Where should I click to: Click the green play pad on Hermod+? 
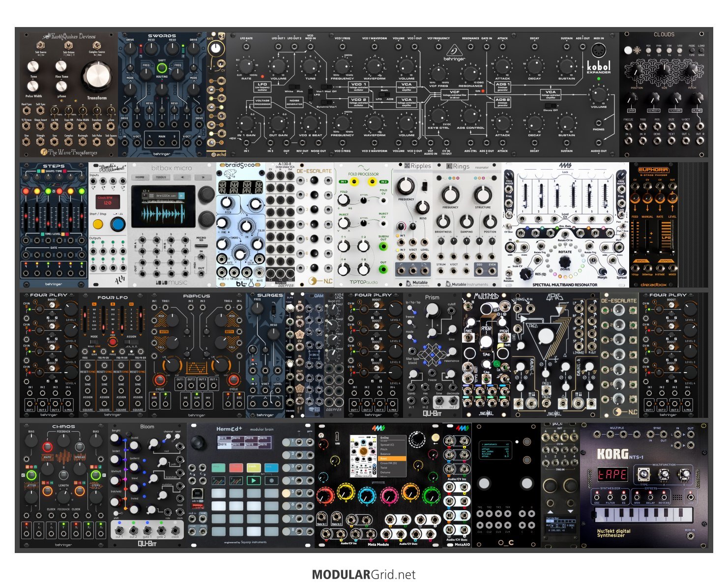coord(254,480)
